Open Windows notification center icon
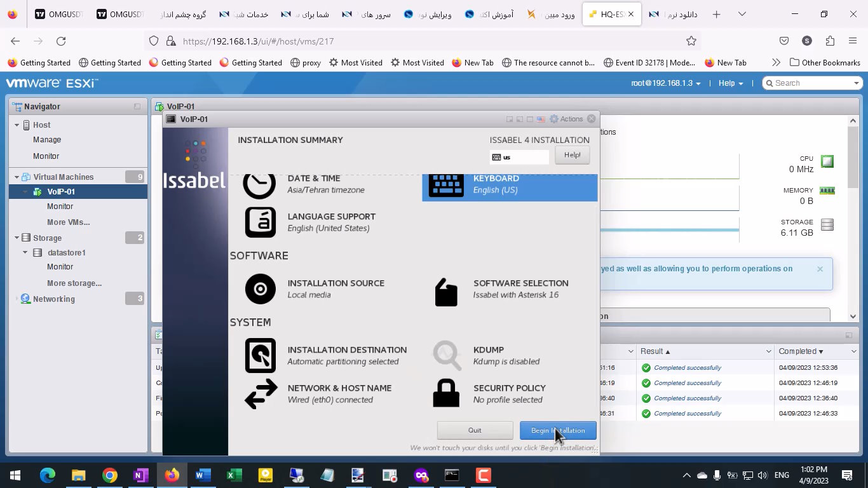Screen dimensions: 868x488 tap(847, 475)
